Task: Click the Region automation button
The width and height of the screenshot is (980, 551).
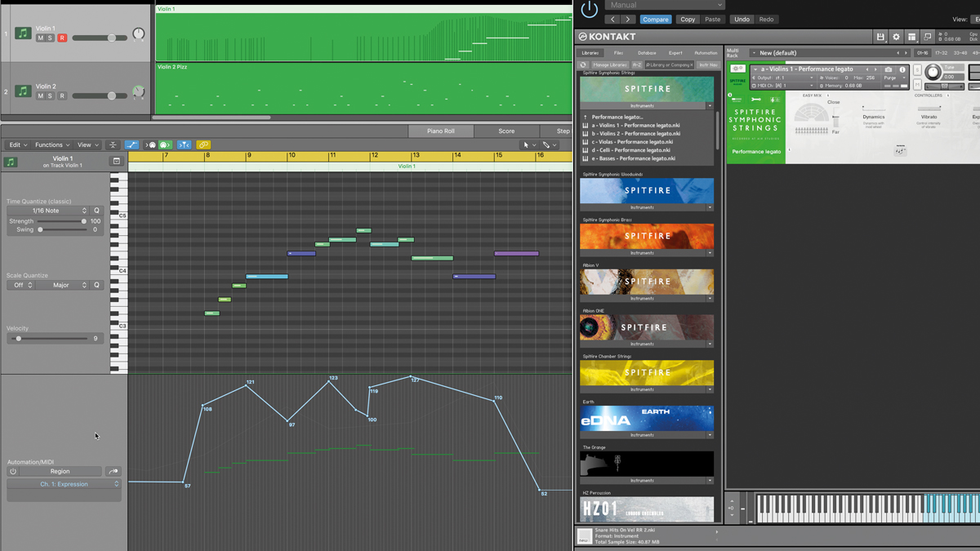Action: [x=60, y=471]
